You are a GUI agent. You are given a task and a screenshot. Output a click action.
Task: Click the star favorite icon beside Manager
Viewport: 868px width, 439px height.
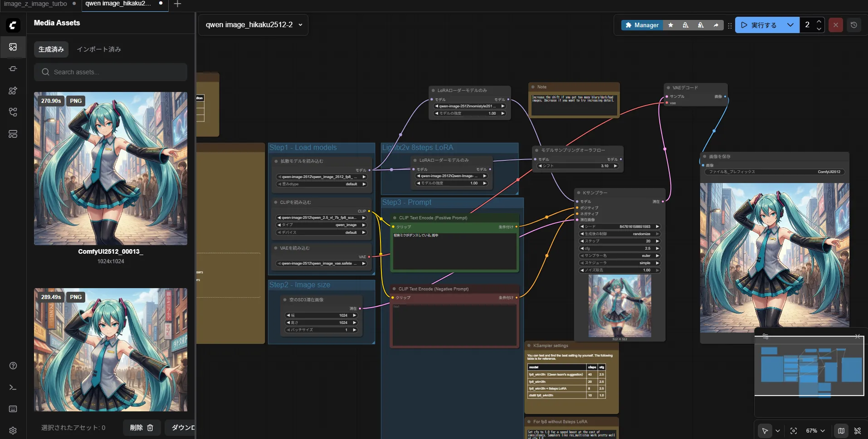click(x=671, y=25)
